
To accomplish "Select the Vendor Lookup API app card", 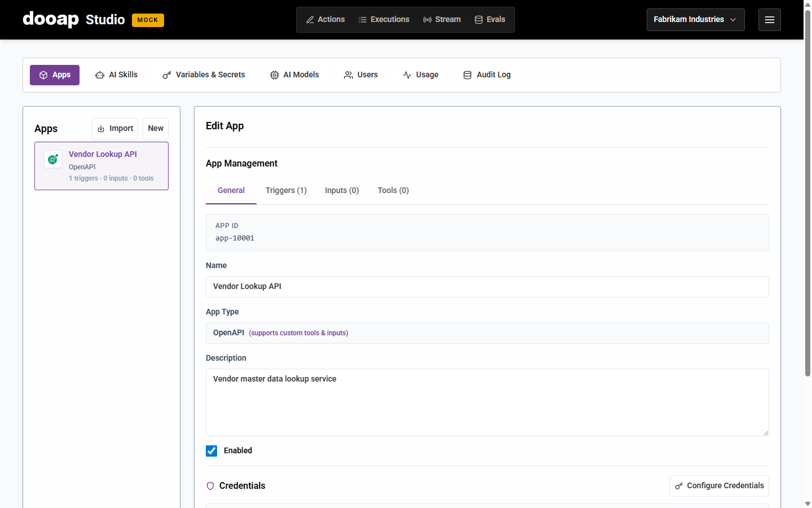I will pos(101,166).
